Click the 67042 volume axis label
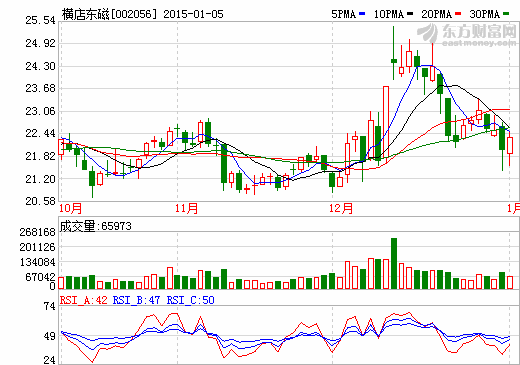This screenshot has width=520, height=365. click(x=40, y=277)
